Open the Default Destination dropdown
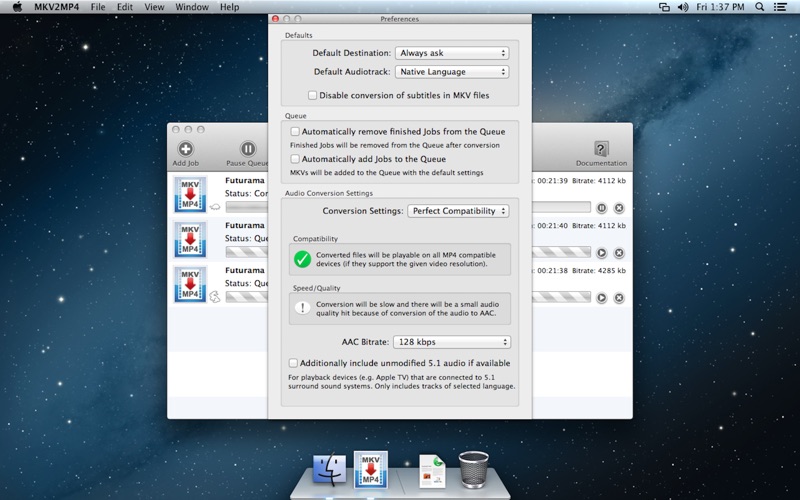Image resolution: width=800 pixels, height=500 pixels. click(x=452, y=53)
